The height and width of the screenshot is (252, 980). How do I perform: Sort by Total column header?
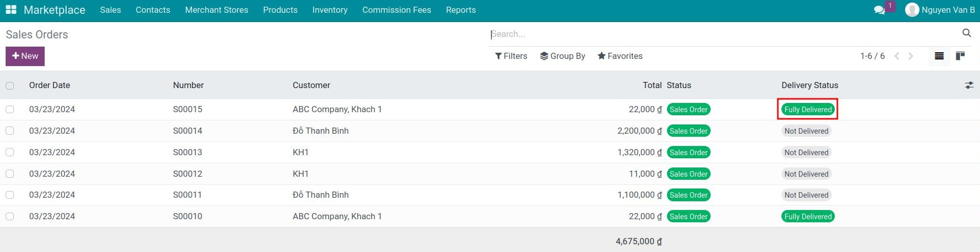click(x=652, y=85)
